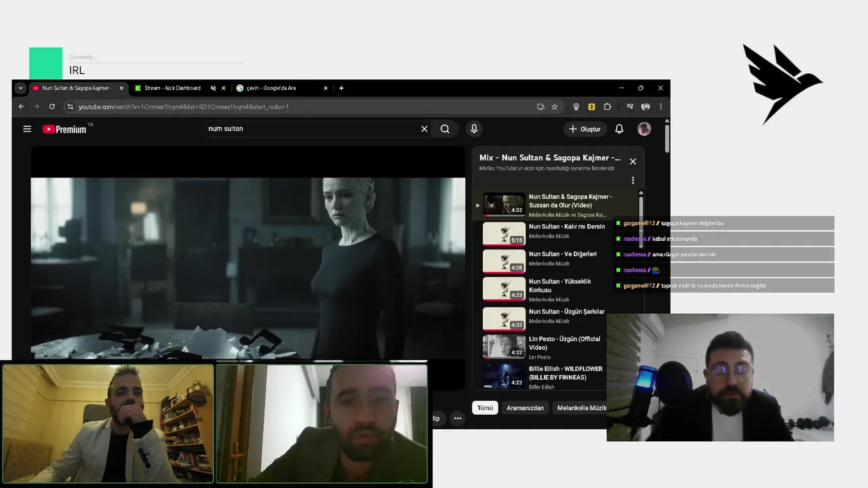Click chat message 'ama rüzgar senden akıllıdır'
Image resolution: width=868 pixels, height=488 pixels.
(684, 254)
